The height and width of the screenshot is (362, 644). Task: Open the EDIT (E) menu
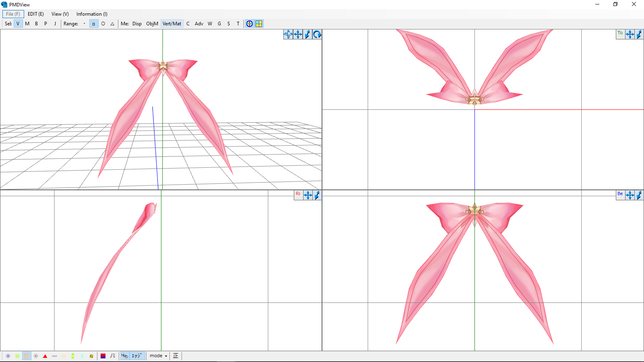point(36,14)
